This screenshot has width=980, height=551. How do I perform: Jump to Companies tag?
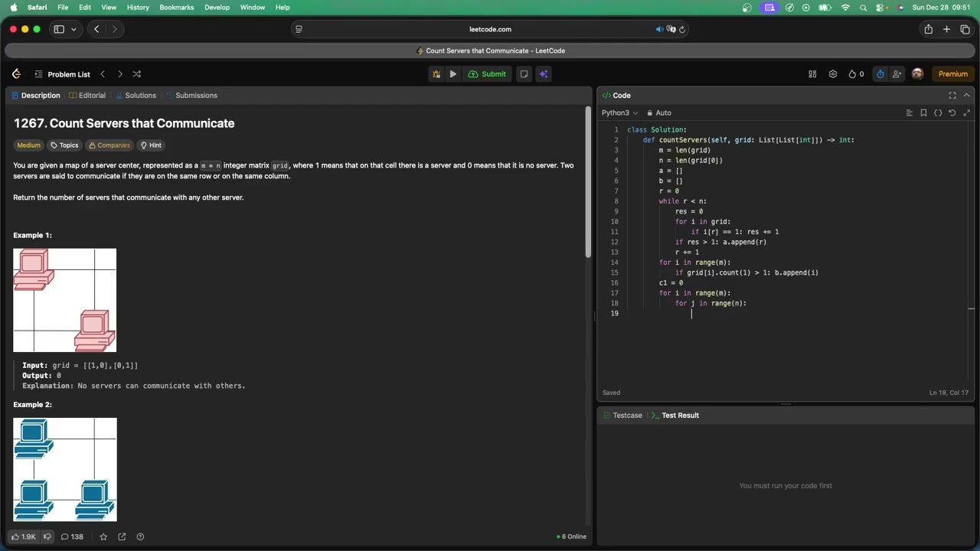pos(109,145)
